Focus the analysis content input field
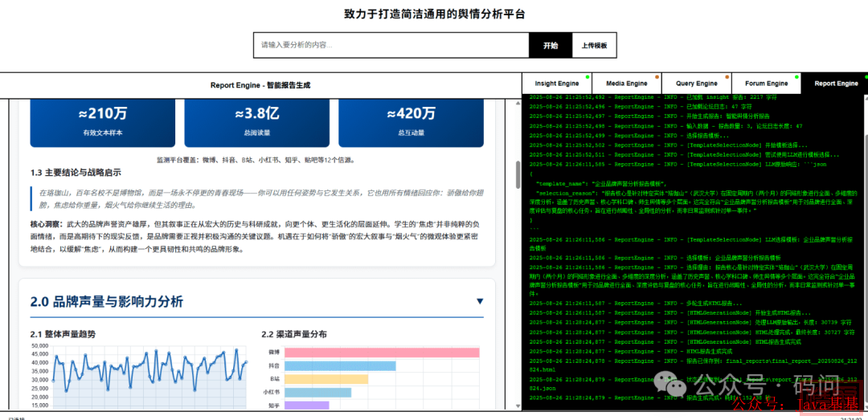 [391, 46]
